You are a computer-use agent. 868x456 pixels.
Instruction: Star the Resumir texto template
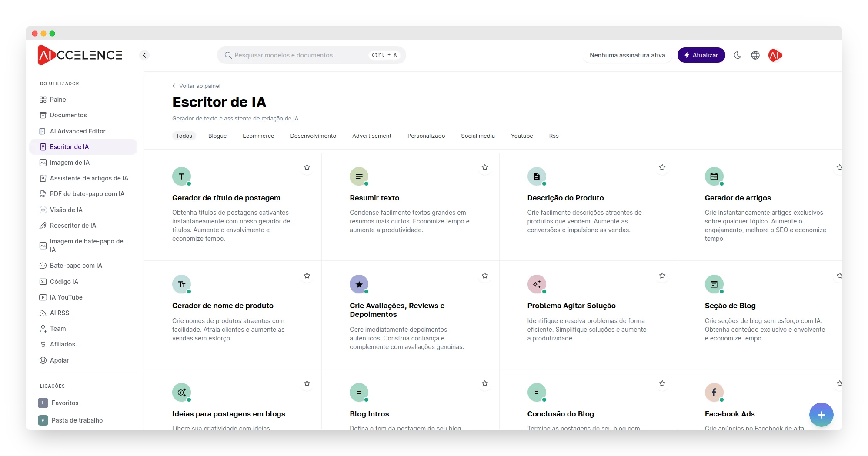click(x=485, y=167)
